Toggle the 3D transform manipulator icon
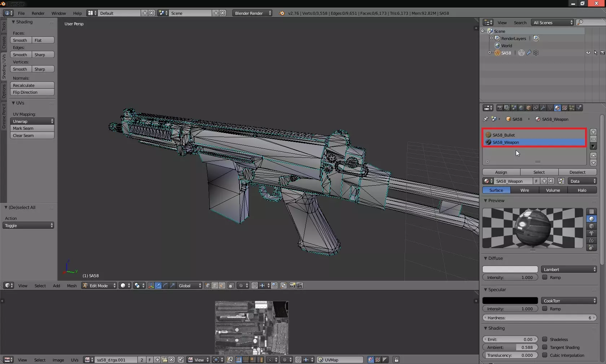This screenshot has width=606, height=364. tap(151, 285)
